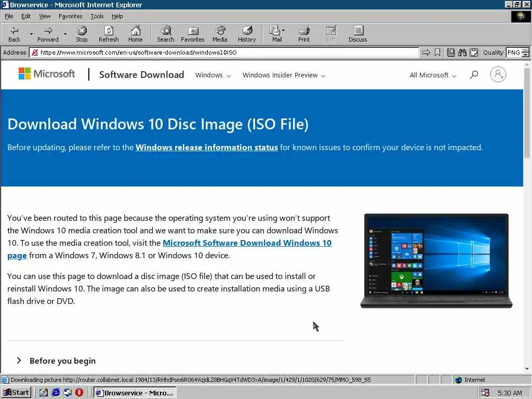Launch Opera from quick launch
Screen dimensions: 532x399
[x=79, y=393]
